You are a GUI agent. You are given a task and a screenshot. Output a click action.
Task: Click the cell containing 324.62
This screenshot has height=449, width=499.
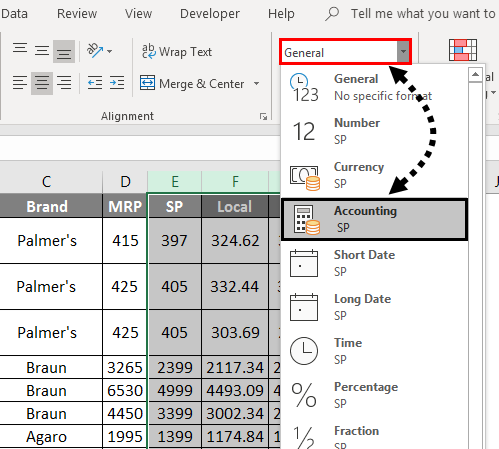(235, 241)
